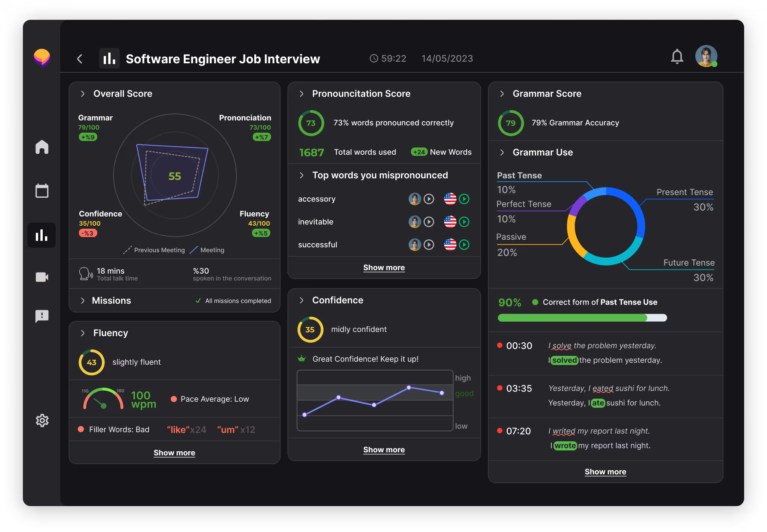Open the calendar icon in sidebar
Viewport: 767px width, 532px height.
click(x=42, y=191)
